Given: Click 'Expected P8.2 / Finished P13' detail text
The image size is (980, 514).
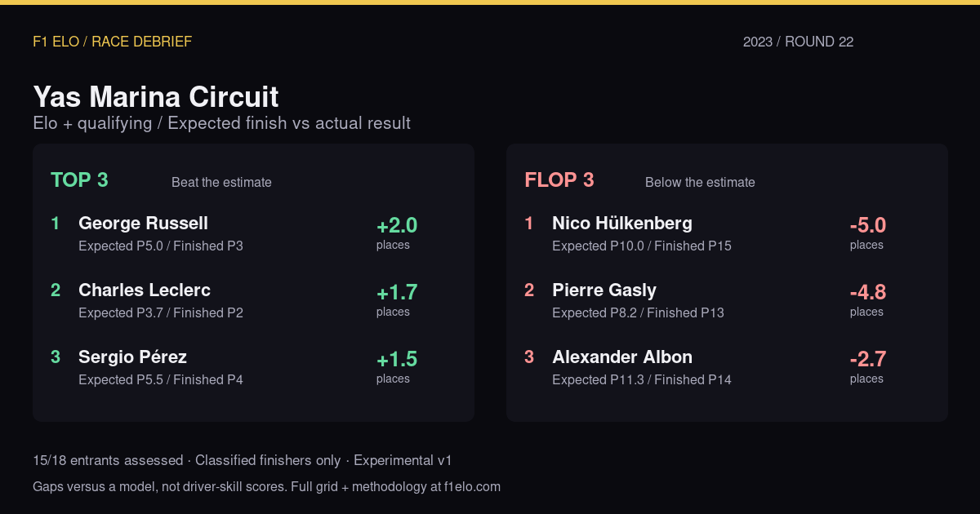Looking at the screenshot, I should click(x=638, y=313).
